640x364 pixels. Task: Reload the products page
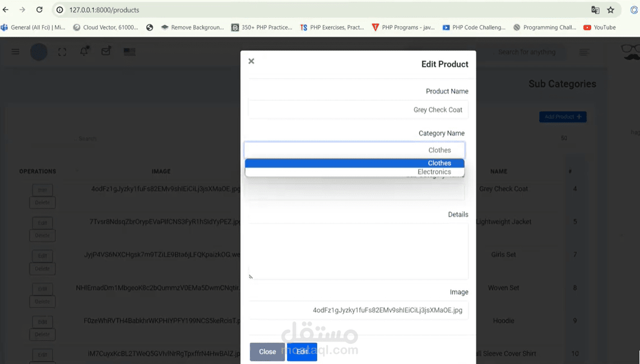tap(39, 10)
